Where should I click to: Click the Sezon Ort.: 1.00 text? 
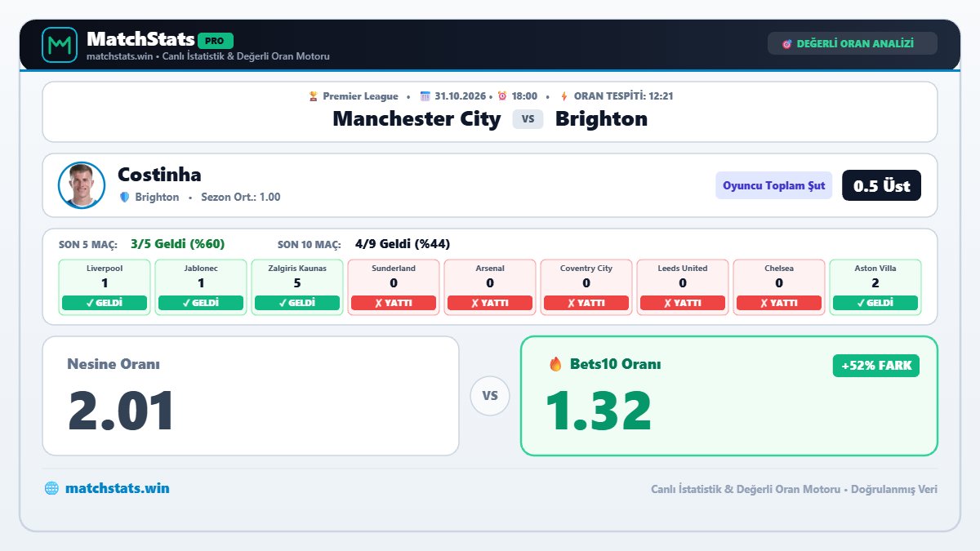click(240, 197)
